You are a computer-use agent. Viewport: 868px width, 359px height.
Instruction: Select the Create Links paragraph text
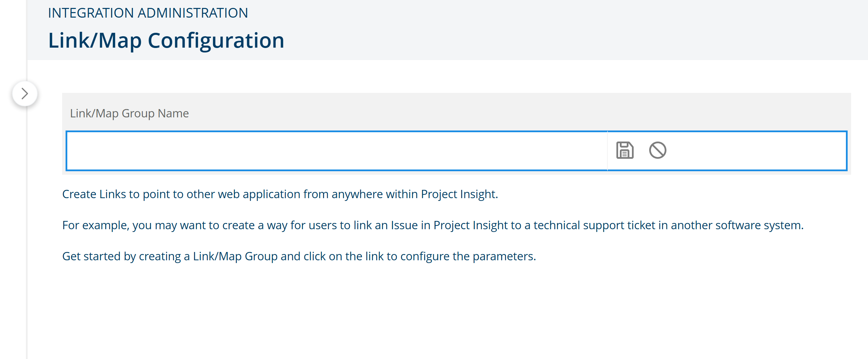[280, 194]
